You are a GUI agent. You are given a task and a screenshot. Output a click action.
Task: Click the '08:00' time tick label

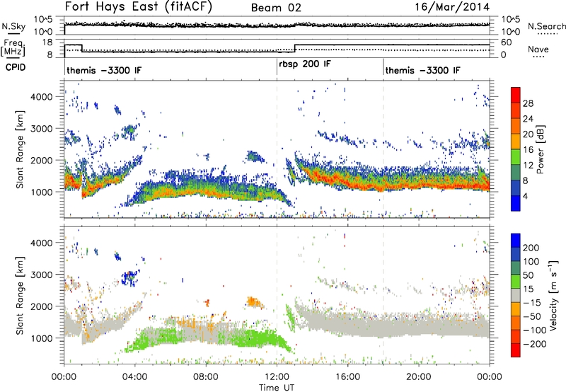[x=206, y=377]
